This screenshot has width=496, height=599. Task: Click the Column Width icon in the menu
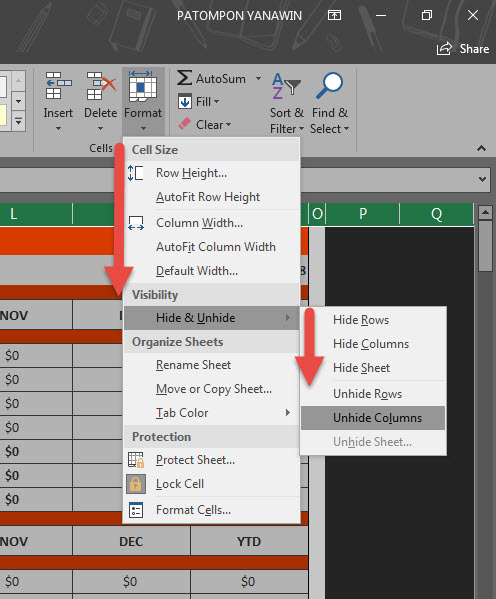(x=136, y=223)
